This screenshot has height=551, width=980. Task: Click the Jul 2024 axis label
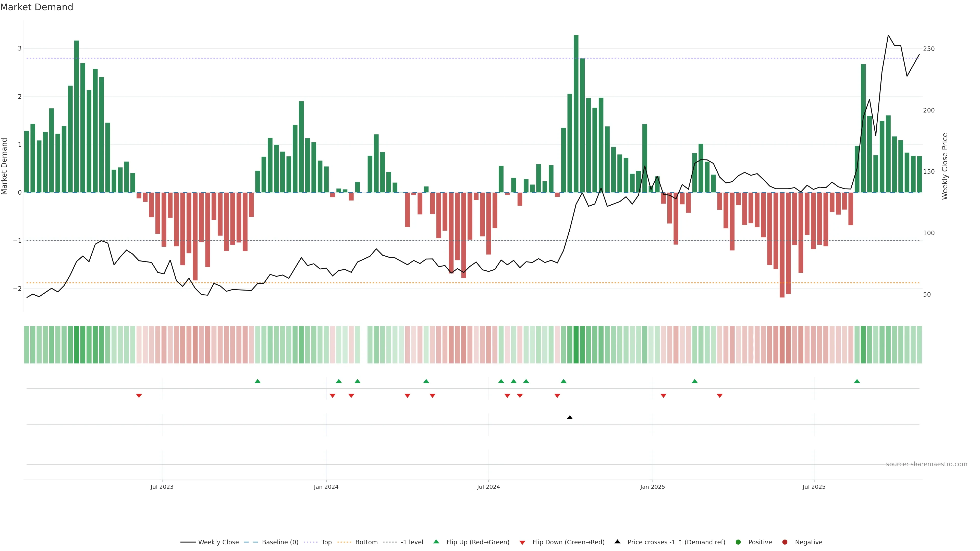click(x=488, y=487)
